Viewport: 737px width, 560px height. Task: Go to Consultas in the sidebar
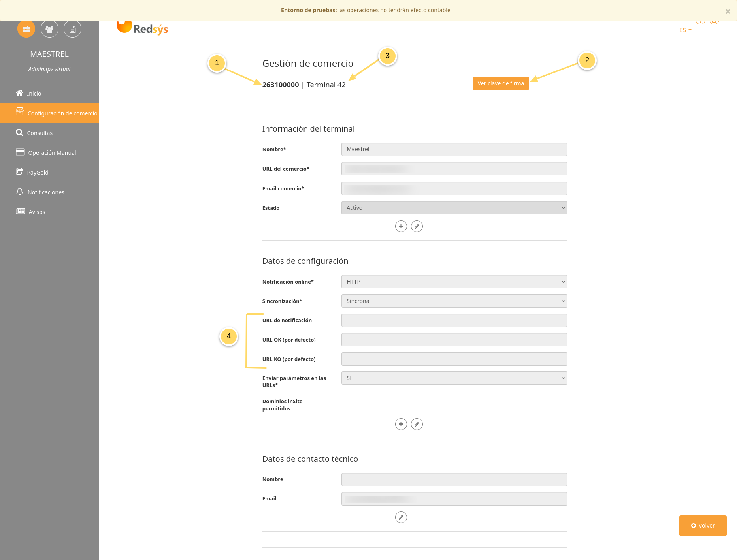coord(40,133)
